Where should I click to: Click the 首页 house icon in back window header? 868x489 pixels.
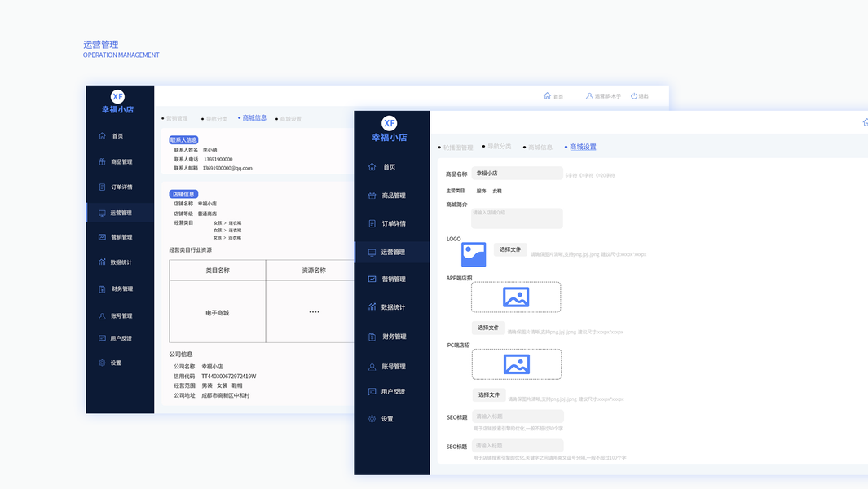[x=547, y=96]
